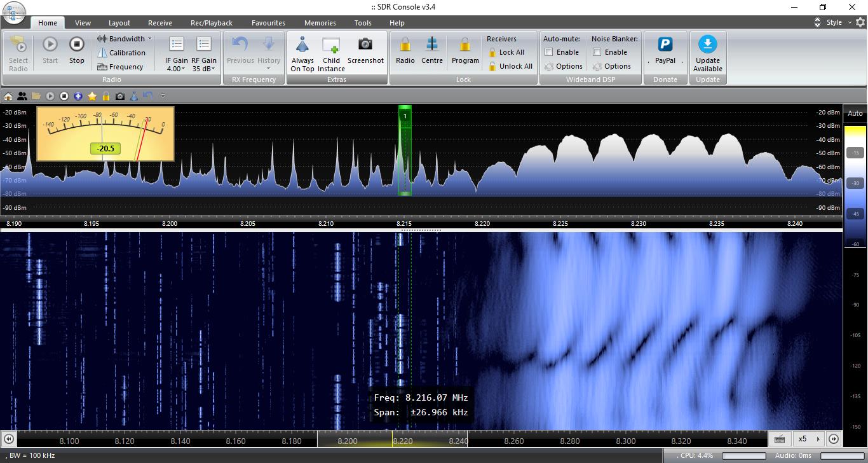This screenshot has width=868, height=463.
Task: Open the Rec/Playback ribbon tab
Action: pos(212,23)
